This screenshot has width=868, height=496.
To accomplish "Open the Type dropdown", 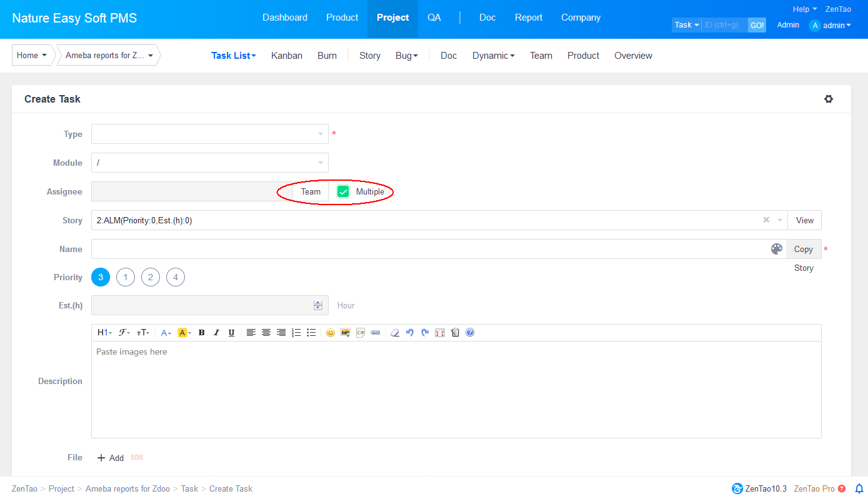I will pos(210,134).
